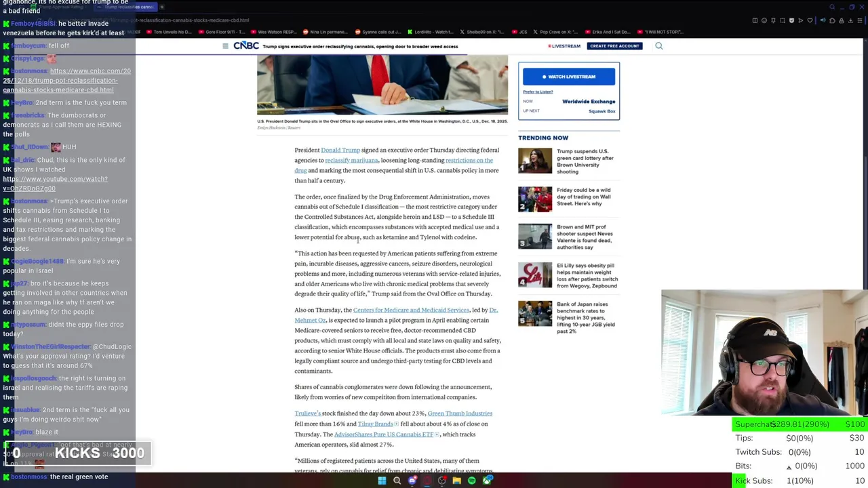Click the browser address bar URL
The width and height of the screenshot is (868, 488).
pyautogui.click(x=193, y=20)
